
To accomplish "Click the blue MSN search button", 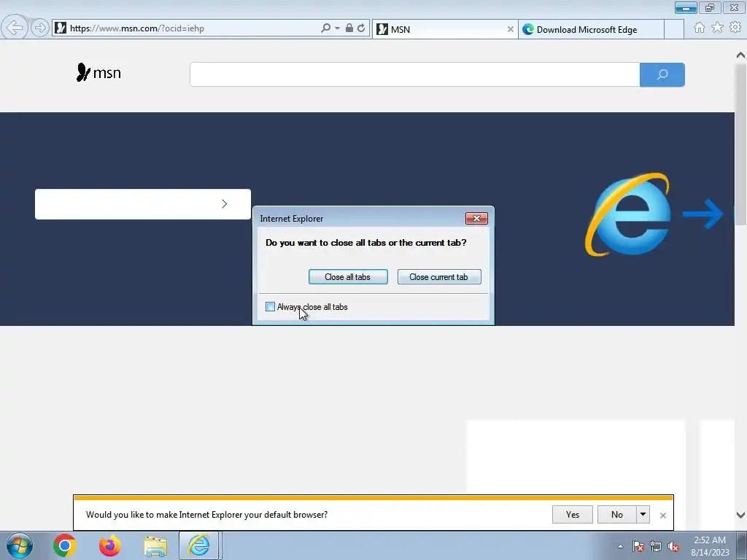I will point(662,74).
